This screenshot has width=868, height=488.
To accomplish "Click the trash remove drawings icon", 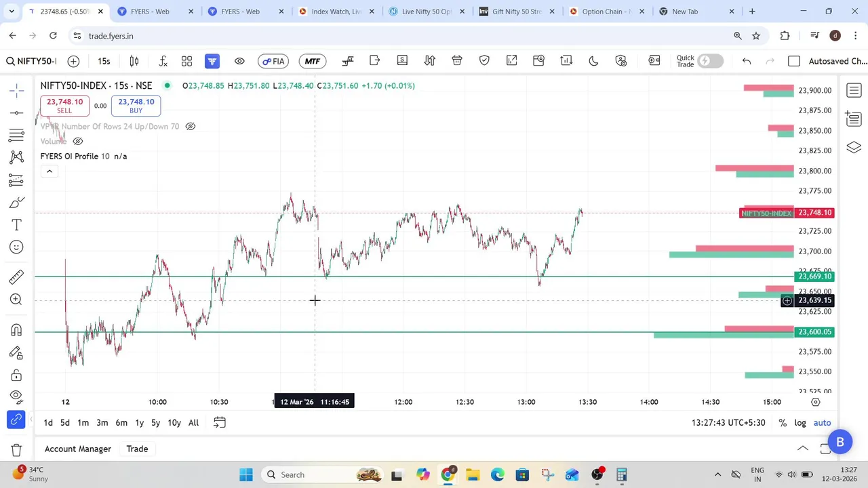I will pyautogui.click(x=17, y=449).
